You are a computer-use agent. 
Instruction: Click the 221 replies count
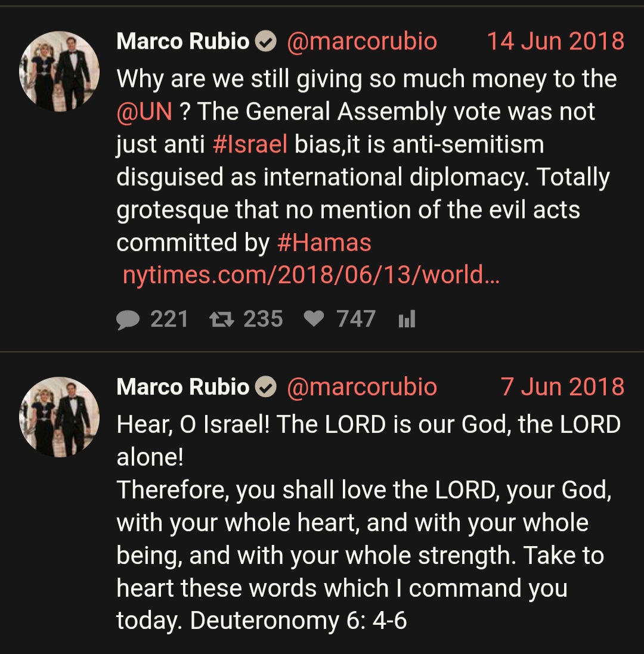pyautogui.click(x=169, y=319)
